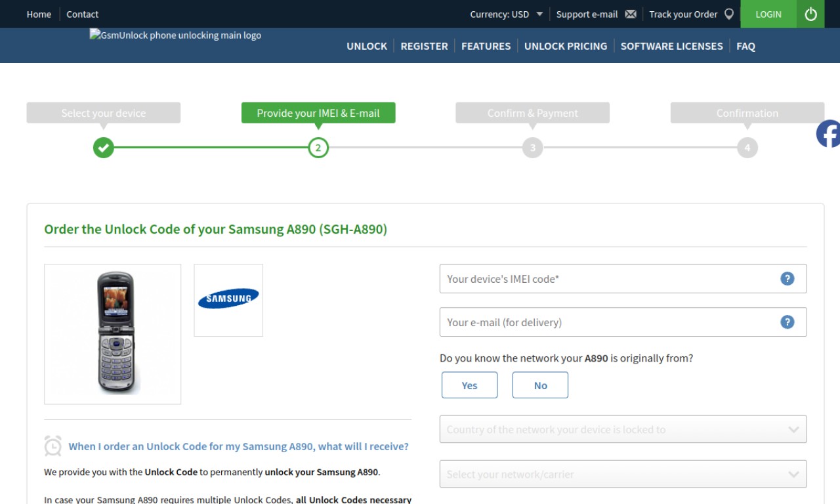Click the step 2 circle in progress bar
840x504 pixels.
(x=318, y=148)
